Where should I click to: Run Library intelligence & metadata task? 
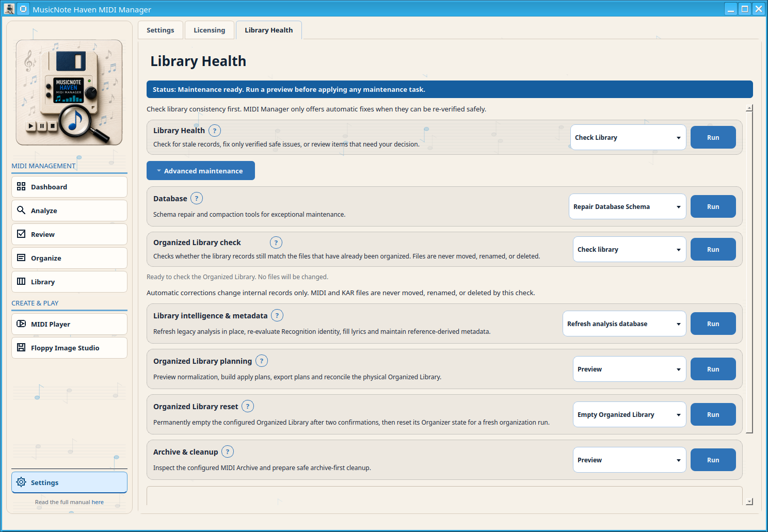[713, 324]
